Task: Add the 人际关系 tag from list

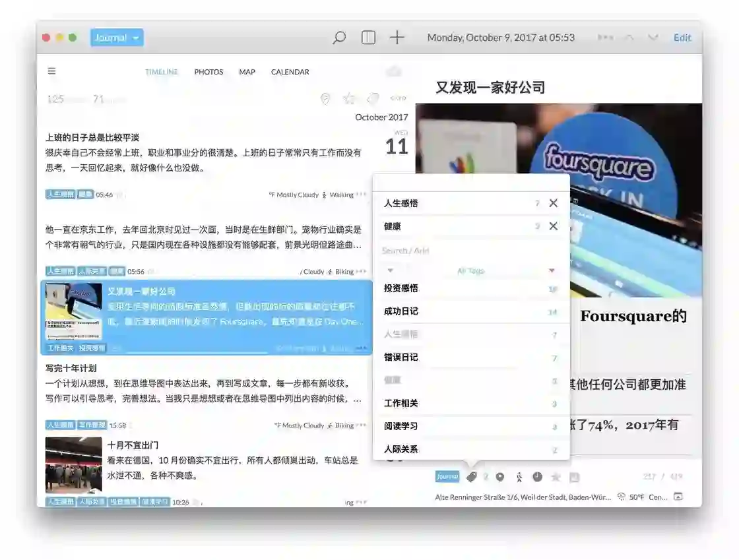Action: click(x=471, y=449)
